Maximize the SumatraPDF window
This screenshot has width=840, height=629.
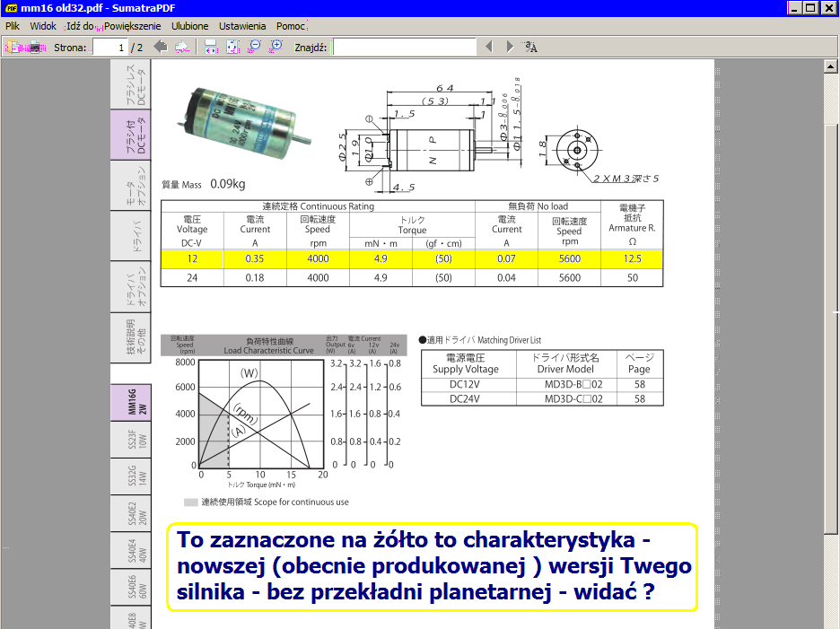[811, 8]
